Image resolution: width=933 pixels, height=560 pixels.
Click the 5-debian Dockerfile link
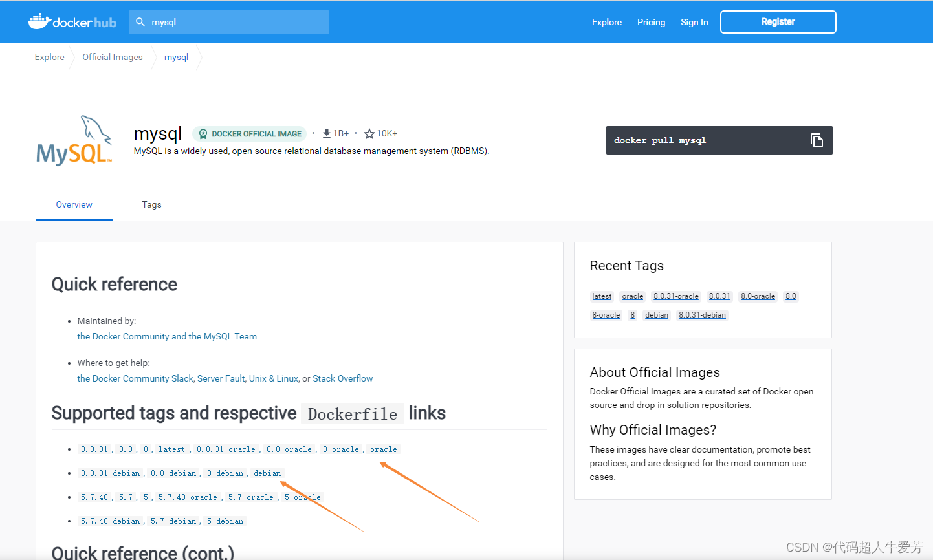point(225,521)
